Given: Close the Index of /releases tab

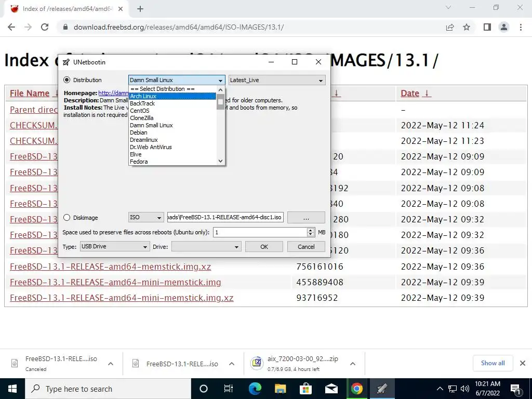Looking at the screenshot, I should [x=121, y=9].
